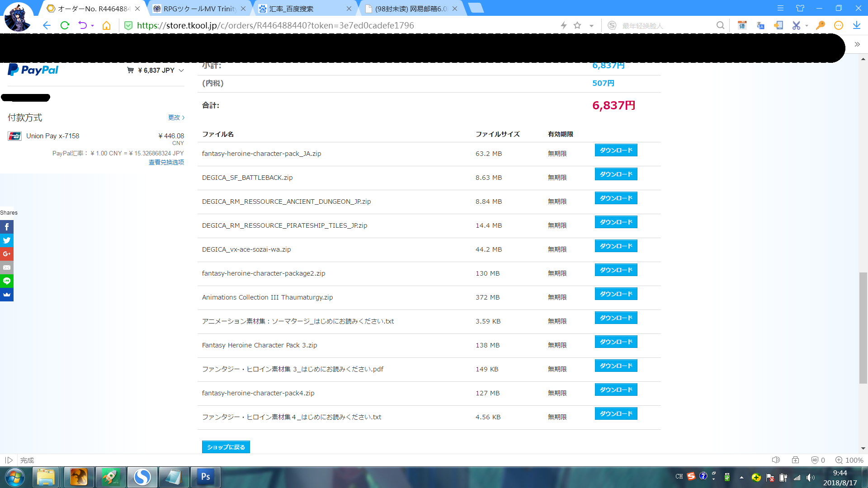Screen dimensions: 868x488
Task: Click the ショップに戻る button
Action: [x=226, y=447]
